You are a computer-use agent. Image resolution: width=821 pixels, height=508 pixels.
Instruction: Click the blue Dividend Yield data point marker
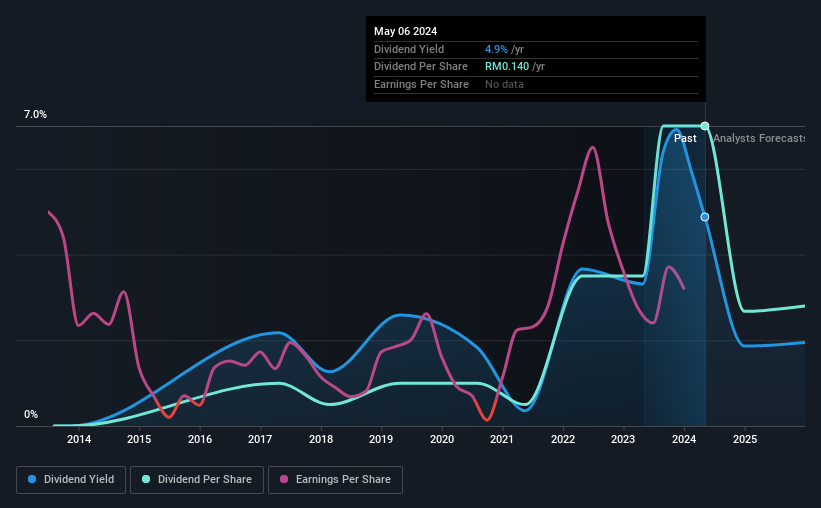[705, 217]
